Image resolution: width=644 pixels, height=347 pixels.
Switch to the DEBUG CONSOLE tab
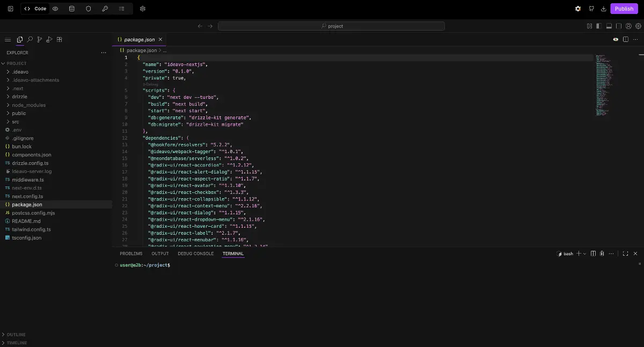pyautogui.click(x=196, y=253)
